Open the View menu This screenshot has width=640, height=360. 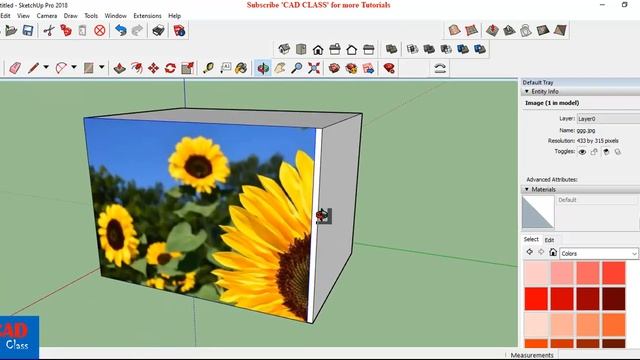pos(23,16)
